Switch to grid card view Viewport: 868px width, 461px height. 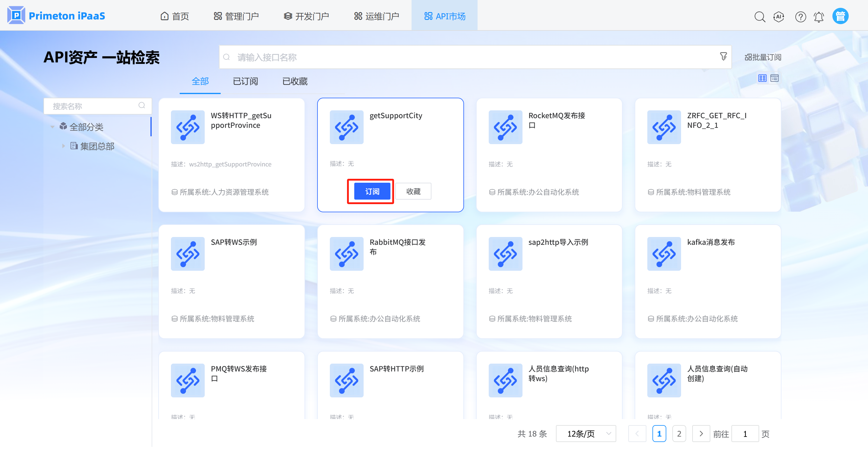tap(762, 78)
